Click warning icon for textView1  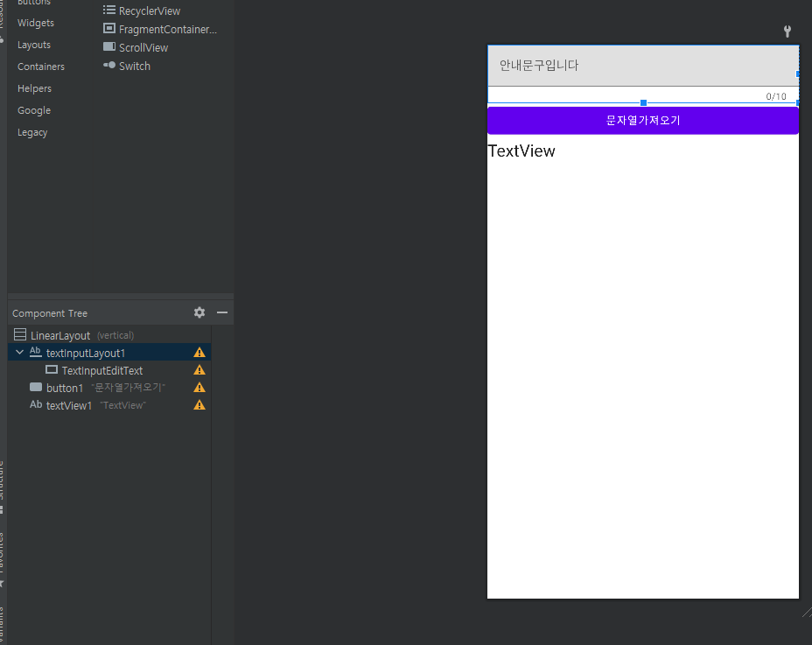pyautogui.click(x=199, y=405)
